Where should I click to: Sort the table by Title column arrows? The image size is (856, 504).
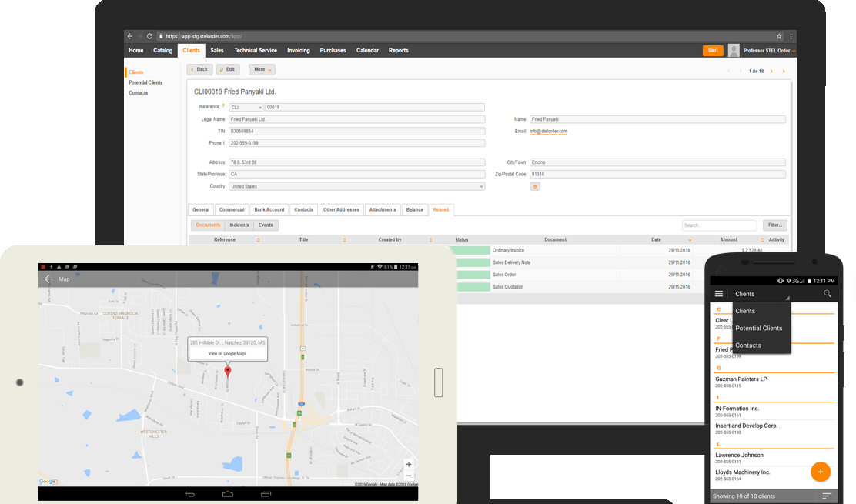click(344, 240)
